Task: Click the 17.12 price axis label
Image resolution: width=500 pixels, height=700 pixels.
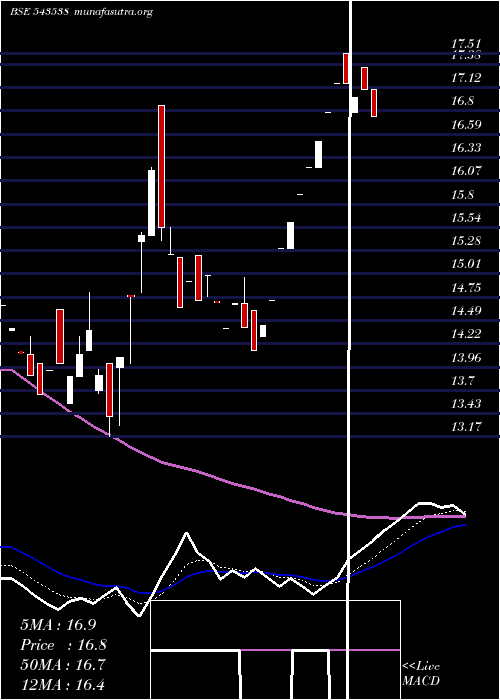Action: pyautogui.click(x=466, y=78)
